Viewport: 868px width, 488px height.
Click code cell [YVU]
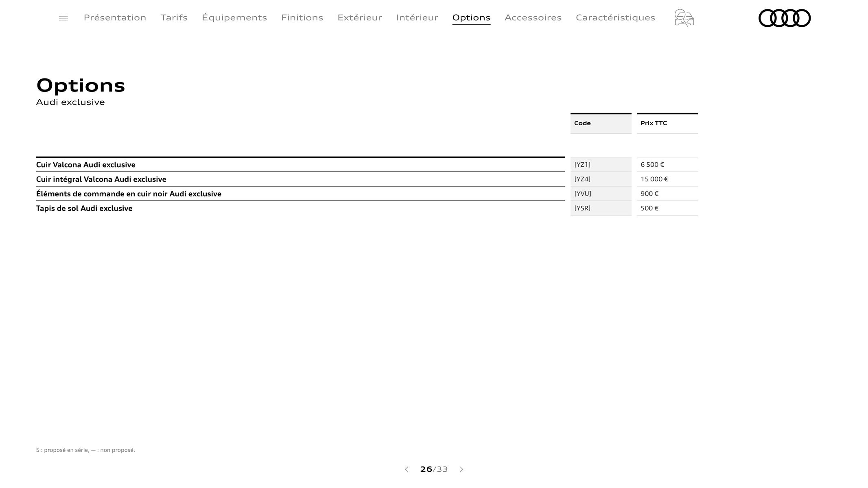click(x=601, y=194)
